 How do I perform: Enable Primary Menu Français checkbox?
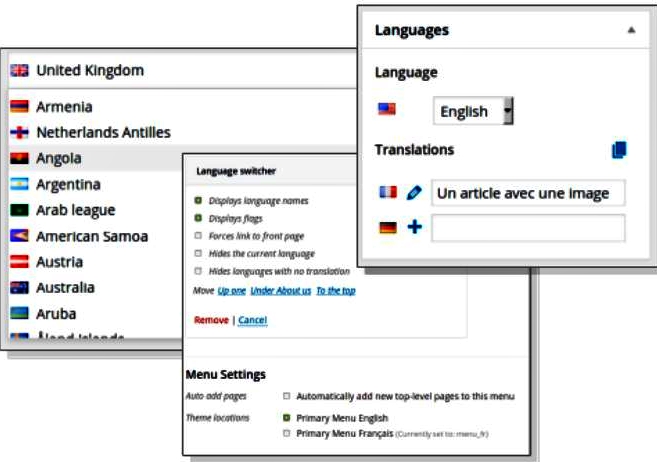pos(287,433)
